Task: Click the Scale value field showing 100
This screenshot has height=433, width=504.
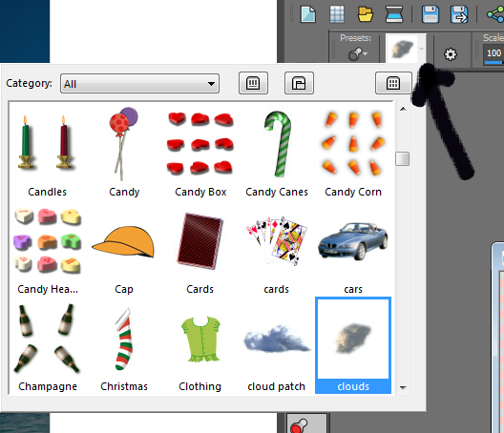Action: 493,53
